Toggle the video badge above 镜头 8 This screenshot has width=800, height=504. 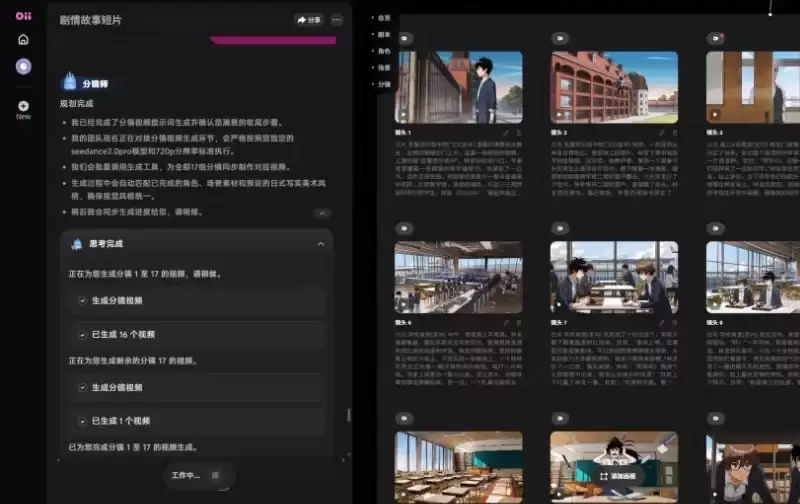(716, 229)
